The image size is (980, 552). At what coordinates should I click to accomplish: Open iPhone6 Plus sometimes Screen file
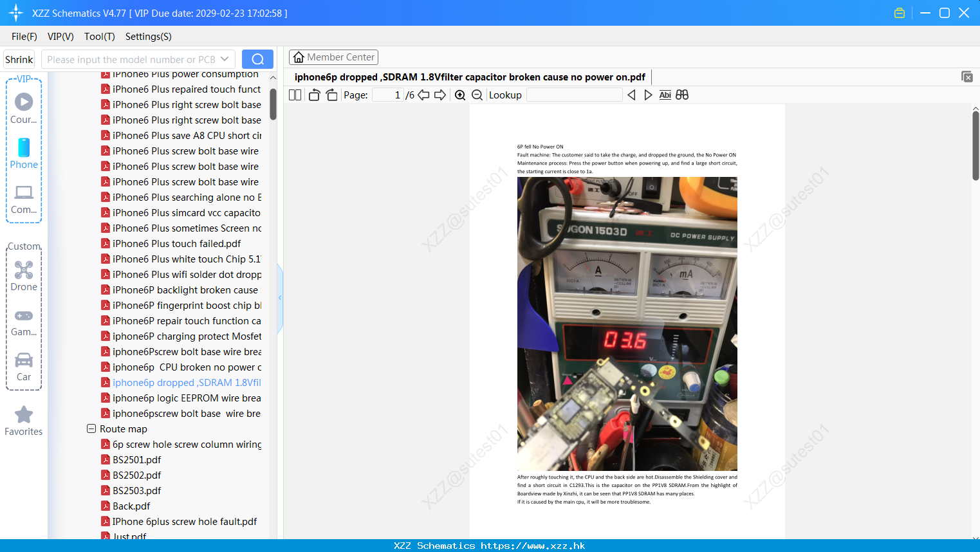coord(181,228)
